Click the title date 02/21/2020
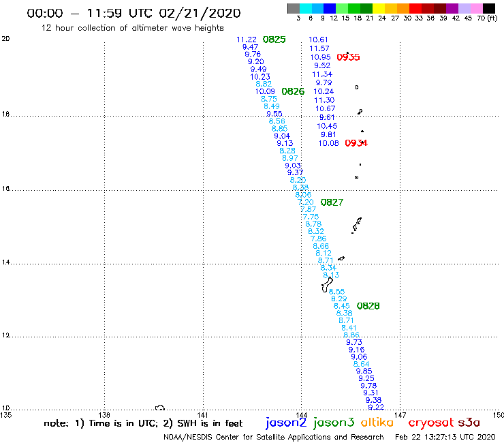This screenshot has width=504, height=443. (x=200, y=13)
